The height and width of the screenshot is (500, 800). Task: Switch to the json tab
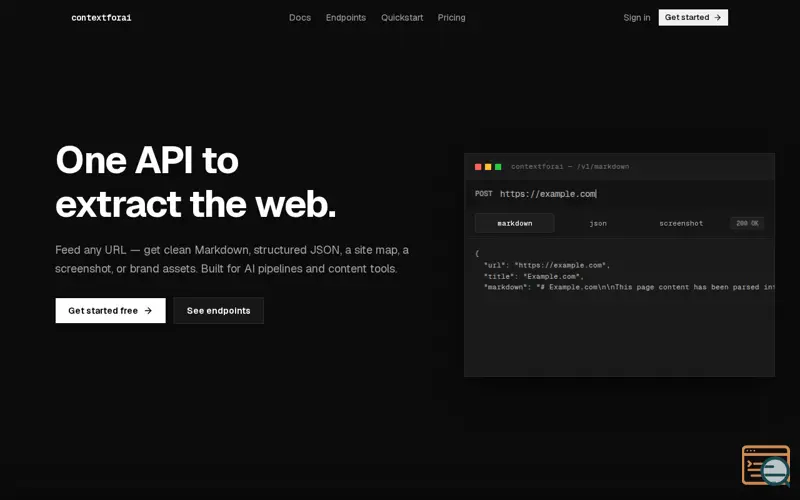597,223
